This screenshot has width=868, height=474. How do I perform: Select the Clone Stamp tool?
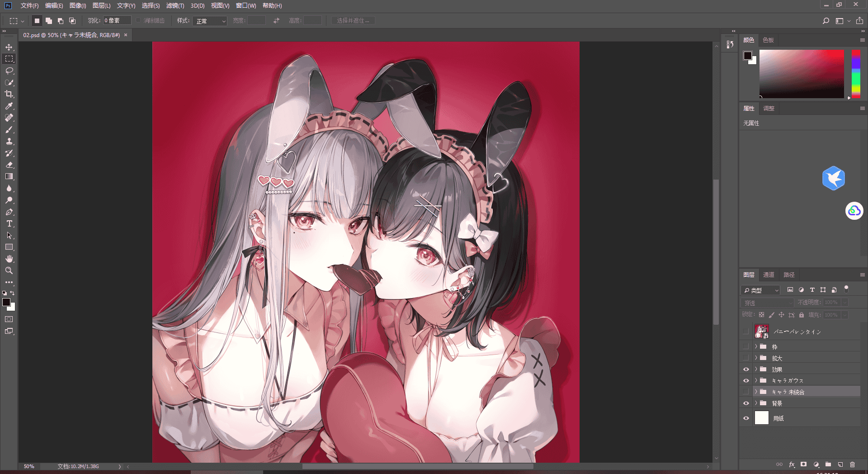pos(9,141)
